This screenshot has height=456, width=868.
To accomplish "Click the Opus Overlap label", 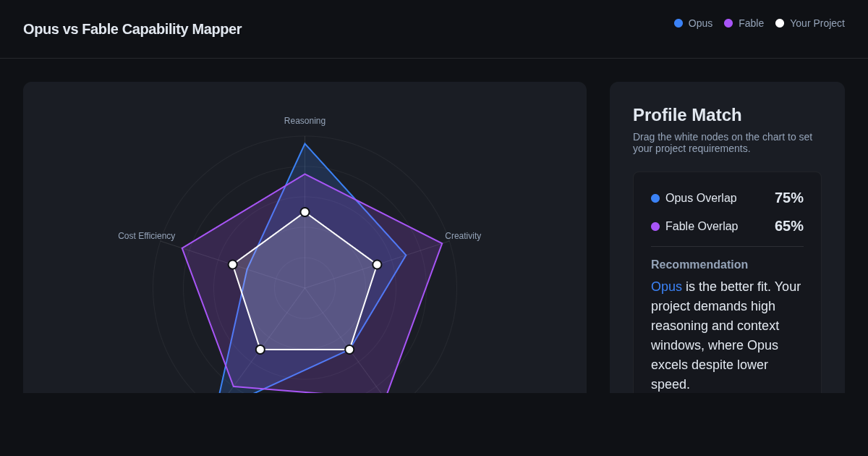I will click(701, 198).
